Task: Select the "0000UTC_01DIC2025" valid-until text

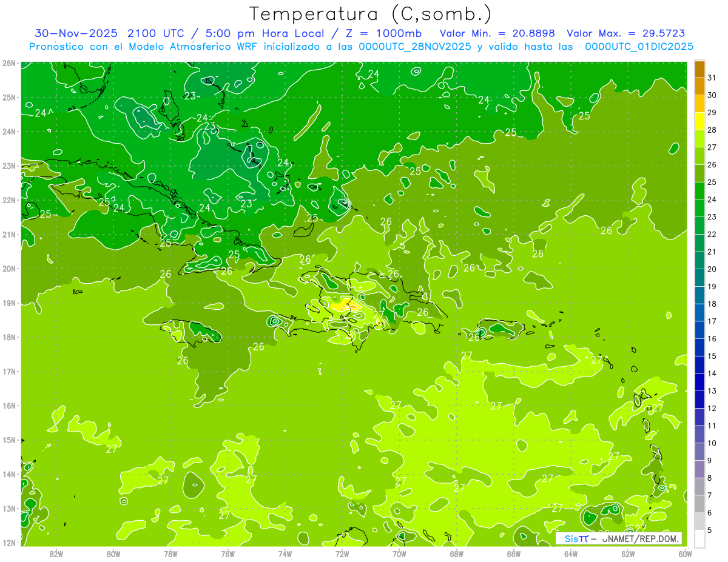Action: 639,47
